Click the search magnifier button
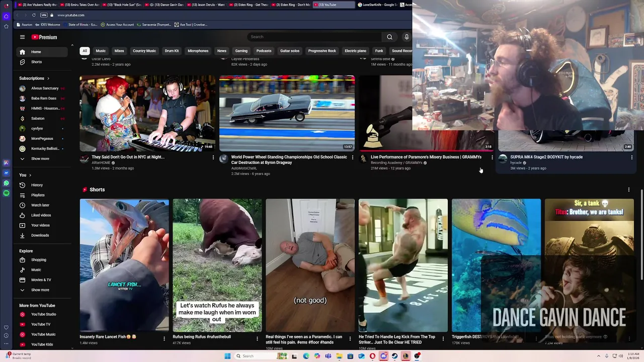 (389, 37)
